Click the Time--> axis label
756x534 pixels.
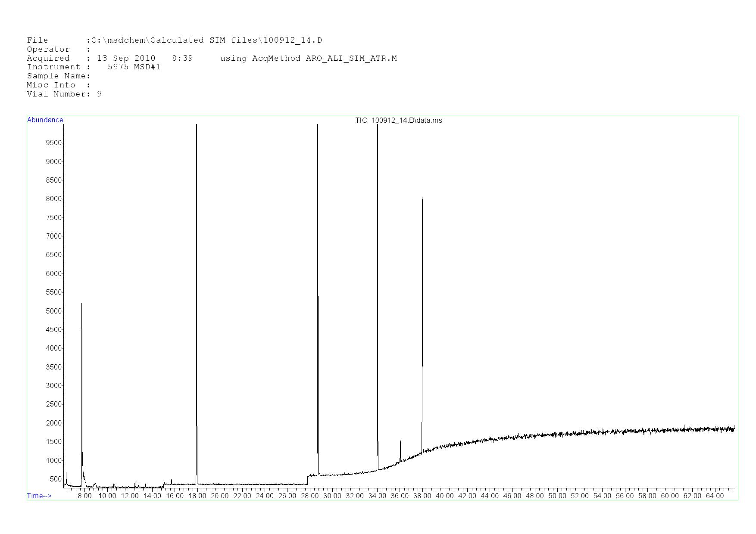(x=39, y=496)
